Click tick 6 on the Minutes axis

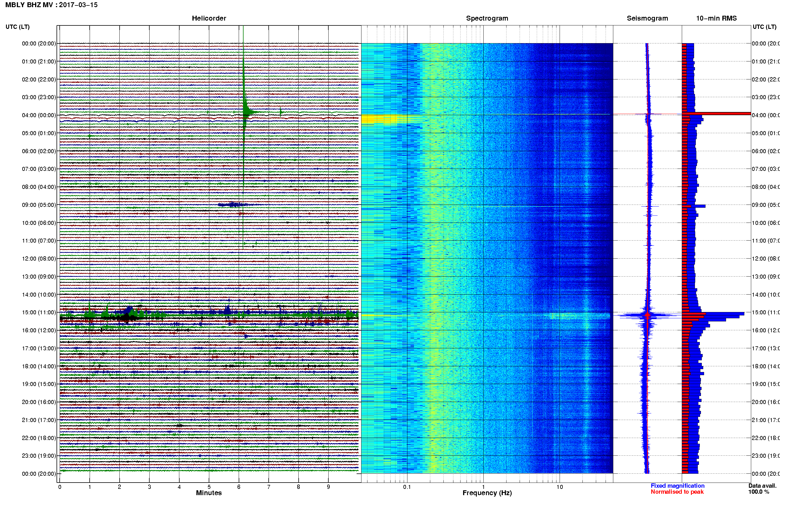click(239, 487)
